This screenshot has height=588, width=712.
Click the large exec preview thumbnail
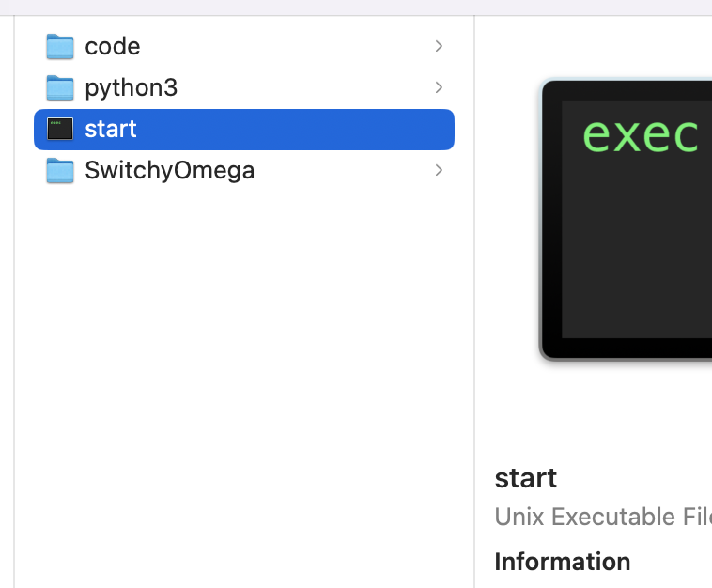626,220
